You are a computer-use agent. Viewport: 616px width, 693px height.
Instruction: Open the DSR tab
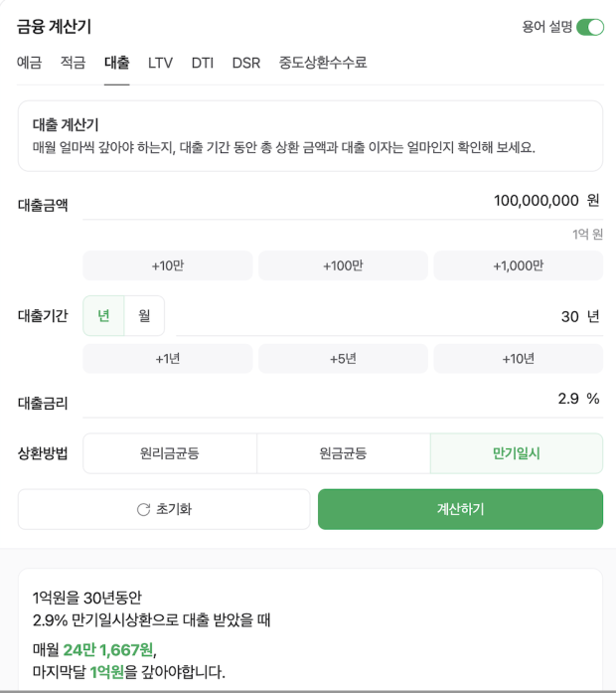pyautogui.click(x=246, y=63)
